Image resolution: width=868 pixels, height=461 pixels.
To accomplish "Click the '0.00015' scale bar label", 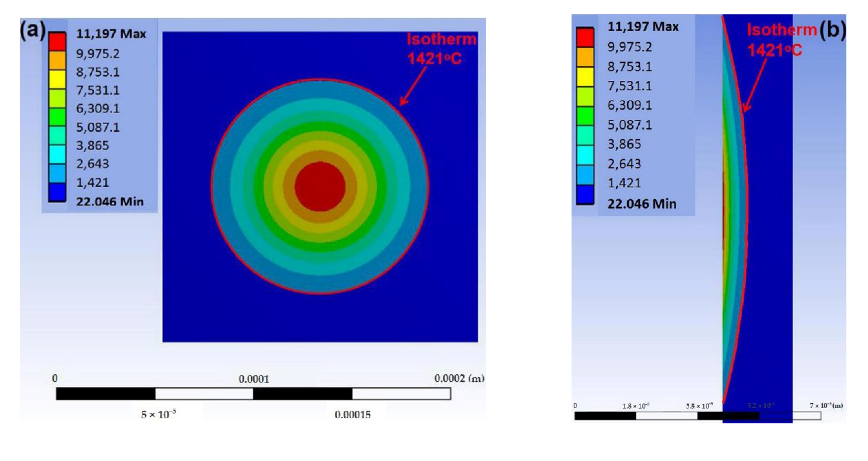I will click(x=352, y=415).
